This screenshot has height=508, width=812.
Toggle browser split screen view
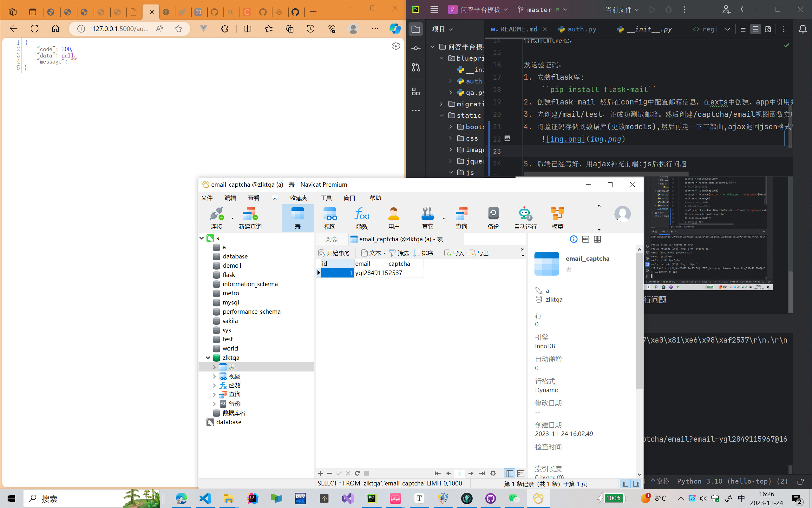point(247,29)
